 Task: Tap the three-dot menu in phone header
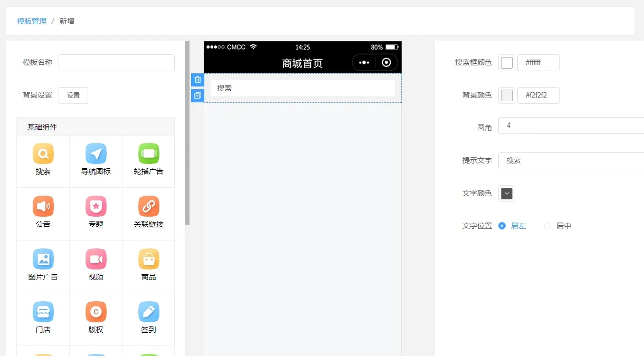[364, 62]
